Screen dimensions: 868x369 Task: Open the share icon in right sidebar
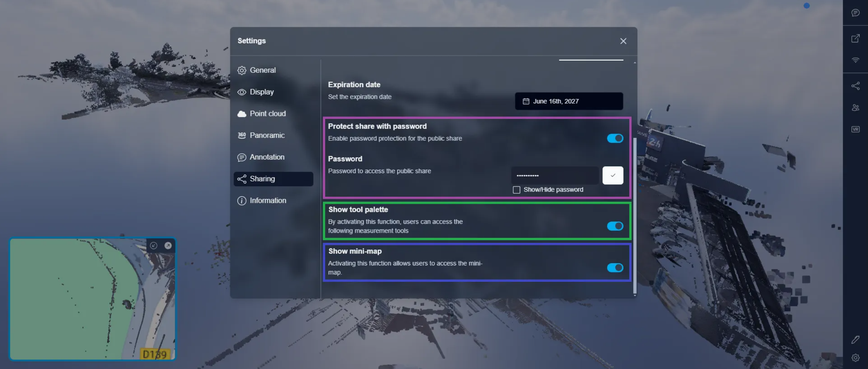pyautogui.click(x=855, y=86)
